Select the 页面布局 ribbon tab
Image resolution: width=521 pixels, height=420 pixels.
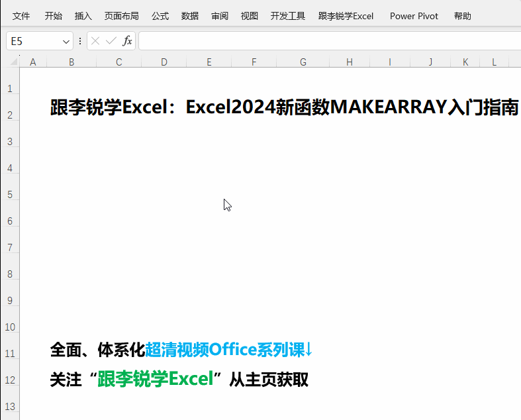click(122, 16)
